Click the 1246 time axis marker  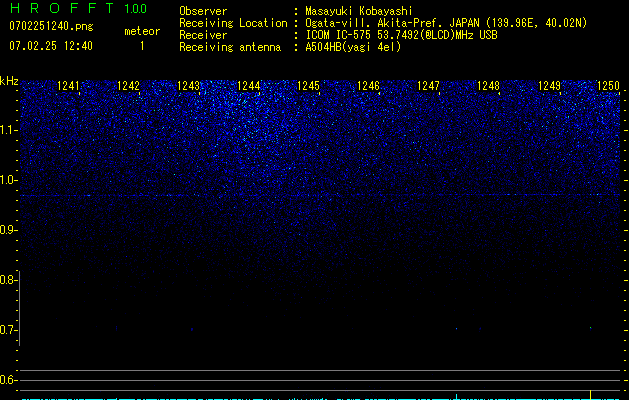368,85
